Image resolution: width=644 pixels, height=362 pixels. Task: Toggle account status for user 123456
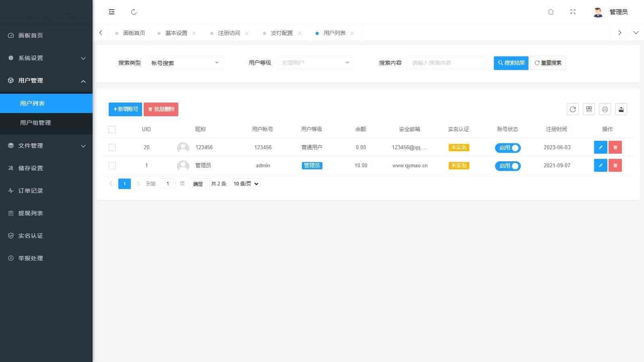tap(508, 148)
